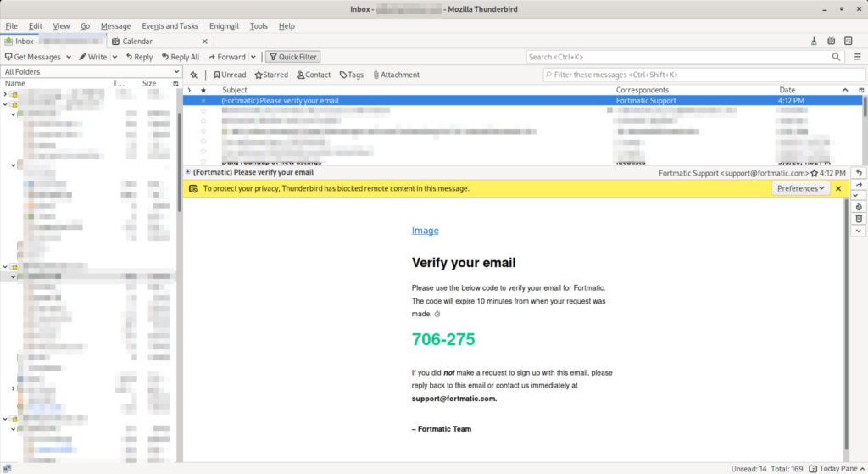Sort messages by Date column

click(x=787, y=90)
